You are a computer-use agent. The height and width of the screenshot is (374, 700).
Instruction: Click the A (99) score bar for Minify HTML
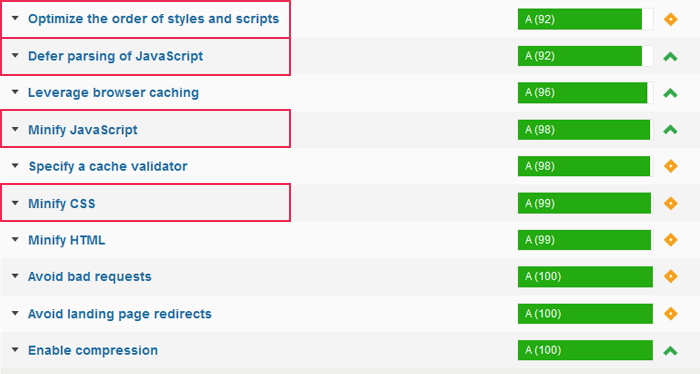585,240
